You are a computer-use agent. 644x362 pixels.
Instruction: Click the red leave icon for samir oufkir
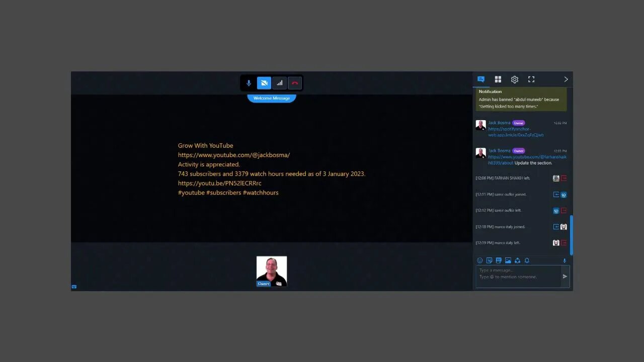pyautogui.click(x=563, y=211)
